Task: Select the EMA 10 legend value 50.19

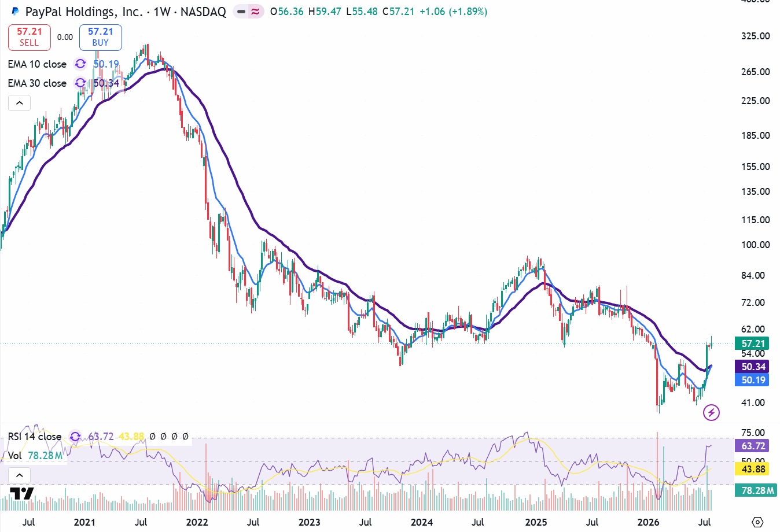Action: click(106, 64)
